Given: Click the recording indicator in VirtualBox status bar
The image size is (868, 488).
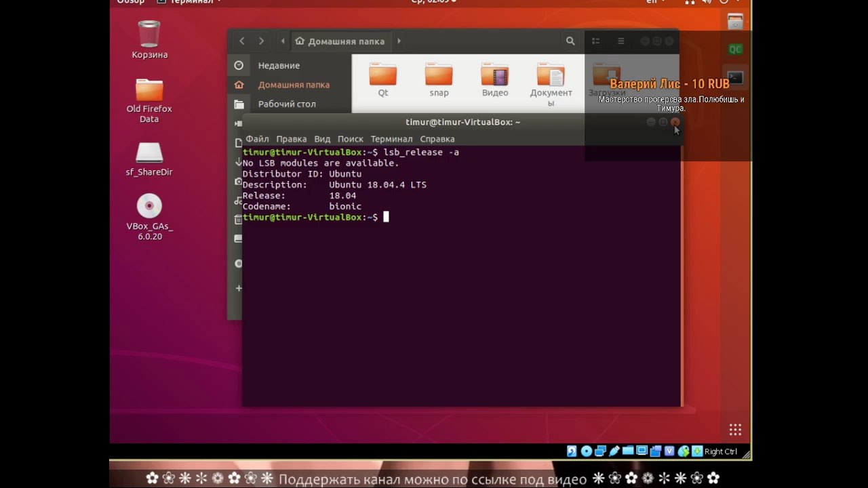Looking at the screenshot, I should point(656,451).
